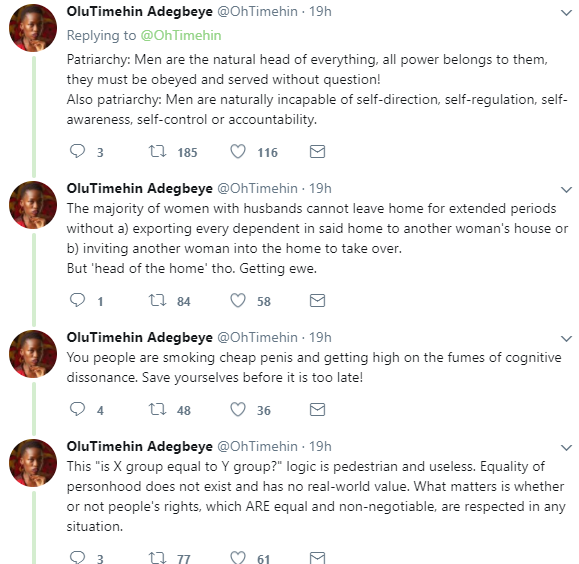This screenshot has width=579, height=564.
Task: Expand options chevron on 'X group equal' tweet
Action: tap(566, 448)
